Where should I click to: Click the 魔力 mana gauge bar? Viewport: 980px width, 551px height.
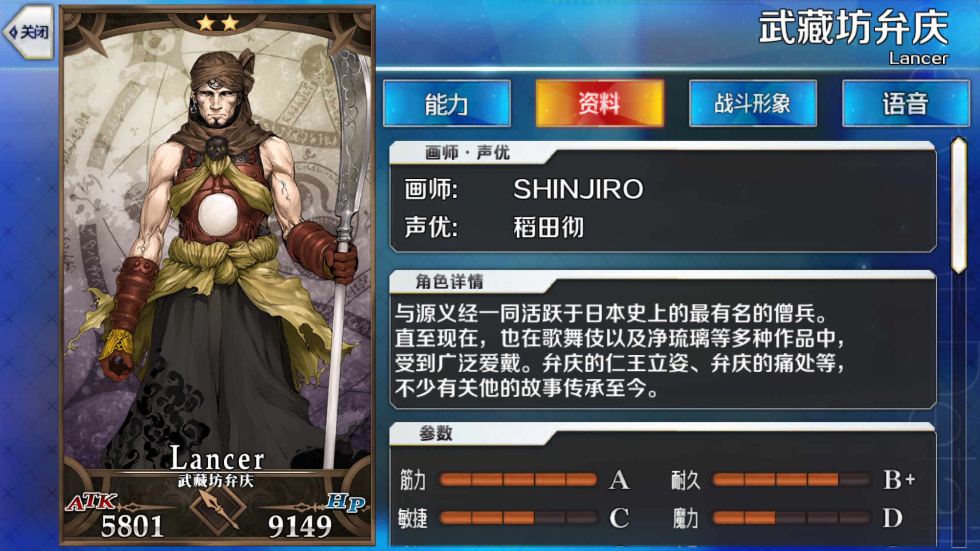790,517
